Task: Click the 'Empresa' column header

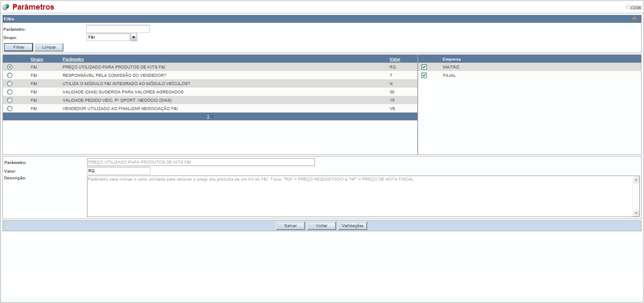Action: [452, 59]
